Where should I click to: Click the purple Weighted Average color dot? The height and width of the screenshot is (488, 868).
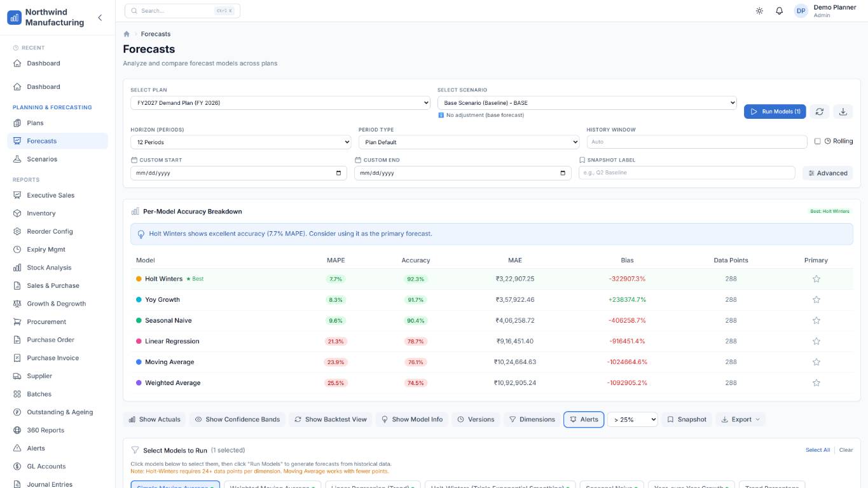(139, 383)
